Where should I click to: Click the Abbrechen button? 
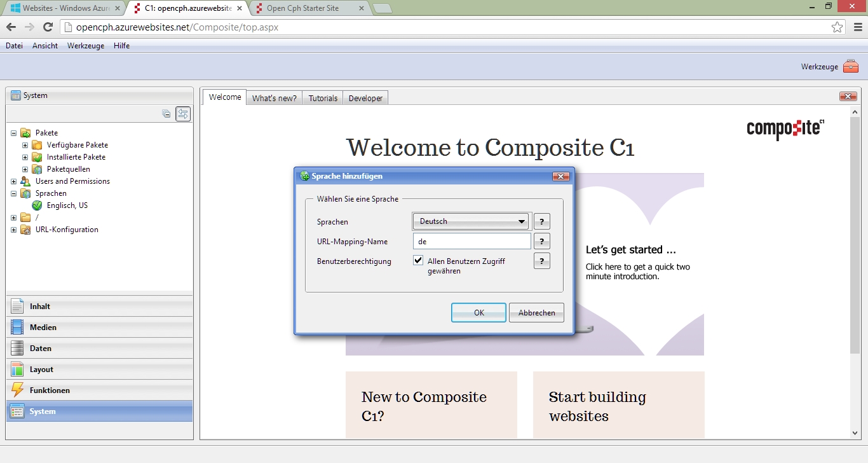536,312
